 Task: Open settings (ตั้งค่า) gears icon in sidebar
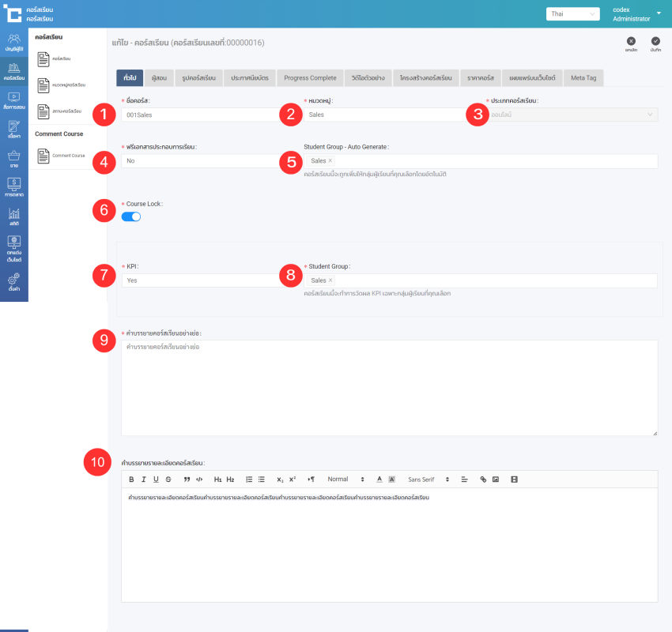(x=13, y=281)
